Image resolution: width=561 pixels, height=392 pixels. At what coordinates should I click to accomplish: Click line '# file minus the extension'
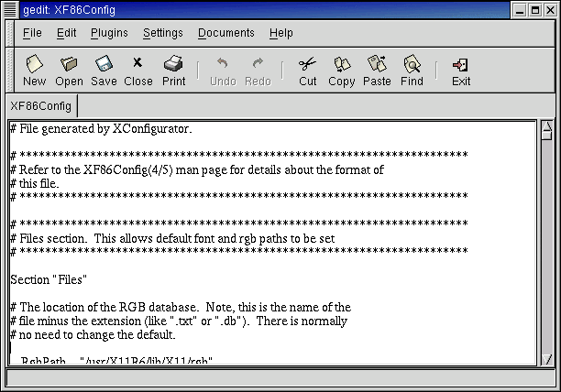[x=179, y=321]
